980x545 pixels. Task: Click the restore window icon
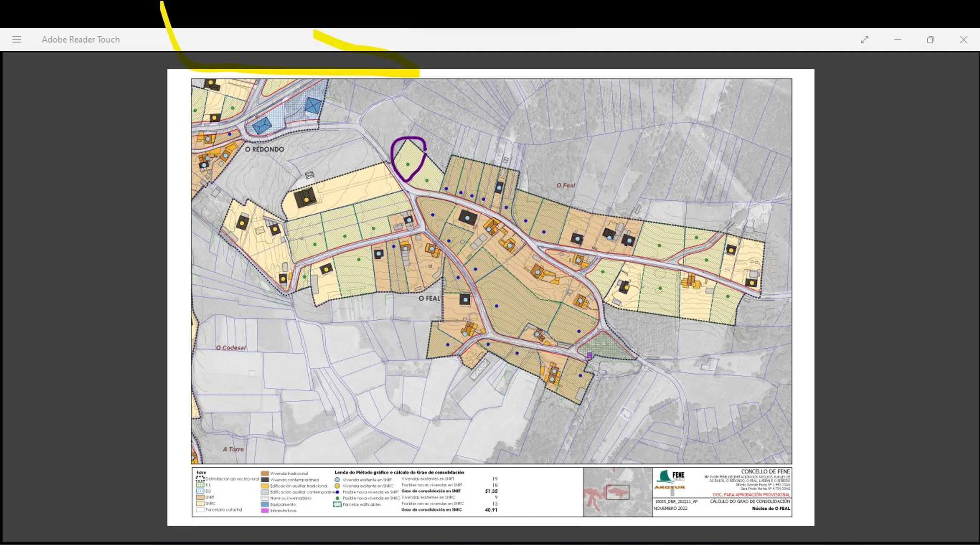coord(930,40)
